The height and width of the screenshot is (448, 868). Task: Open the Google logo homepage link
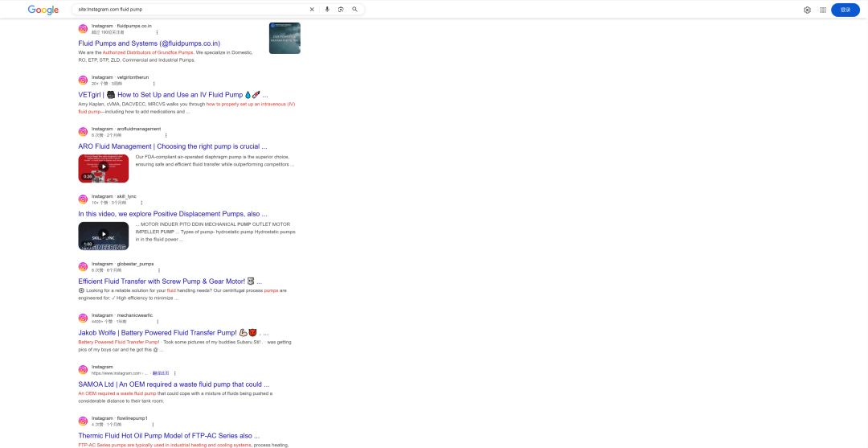click(43, 10)
